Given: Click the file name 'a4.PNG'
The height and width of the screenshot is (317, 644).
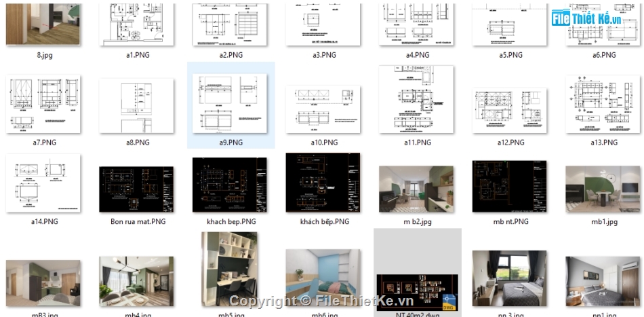Looking at the screenshot, I should pyautogui.click(x=418, y=55).
